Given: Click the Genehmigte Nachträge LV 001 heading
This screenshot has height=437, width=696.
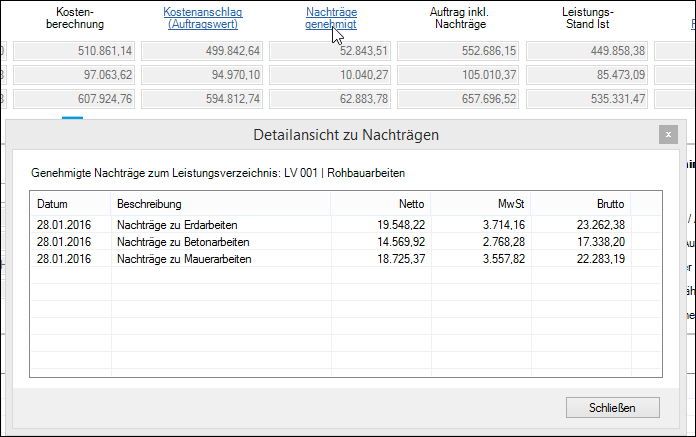Looking at the screenshot, I should click(x=218, y=173).
